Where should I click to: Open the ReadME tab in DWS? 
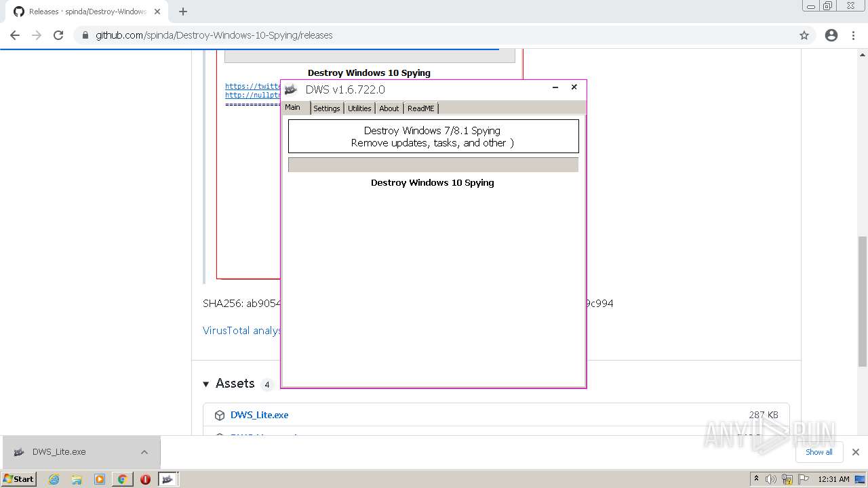tap(421, 108)
